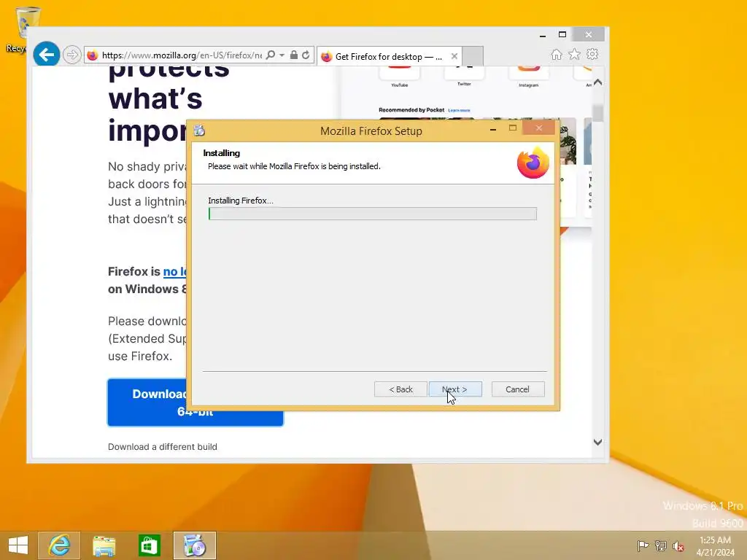Click the Internet Explorer forward arrow button
Screen dimensions: 747x560
(72, 55)
